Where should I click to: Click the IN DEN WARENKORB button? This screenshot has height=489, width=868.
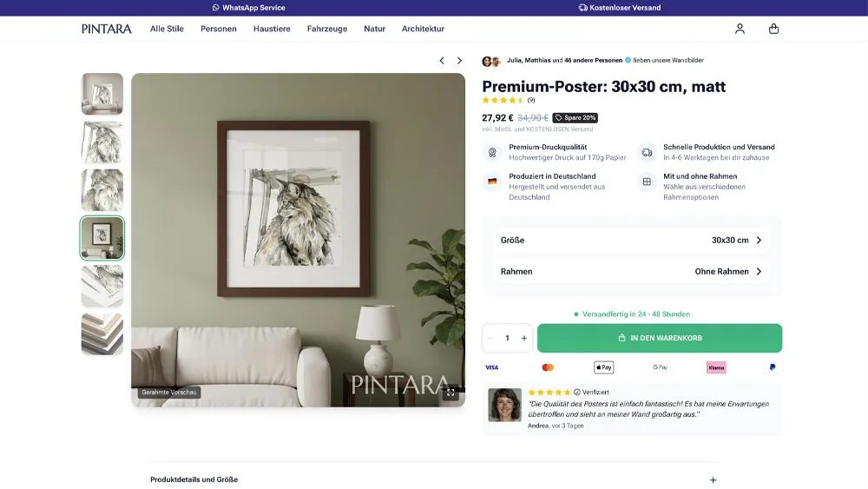[660, 338]
